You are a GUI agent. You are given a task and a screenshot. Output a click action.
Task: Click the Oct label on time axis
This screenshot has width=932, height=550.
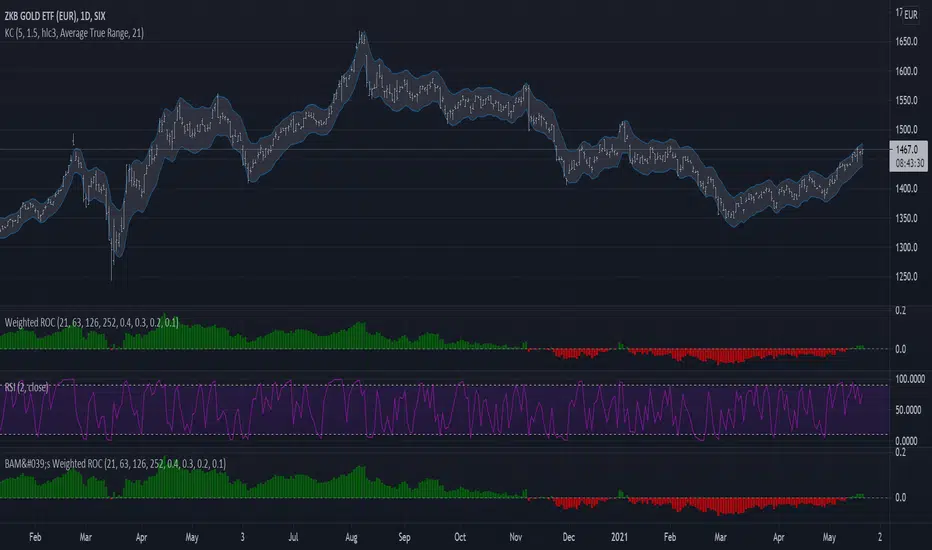tap(460, 538)
